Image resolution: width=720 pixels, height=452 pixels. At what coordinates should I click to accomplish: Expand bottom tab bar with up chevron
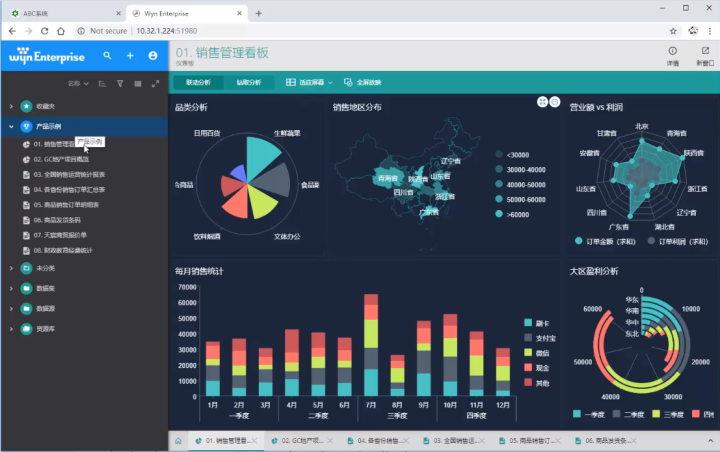tap(710, 441)
